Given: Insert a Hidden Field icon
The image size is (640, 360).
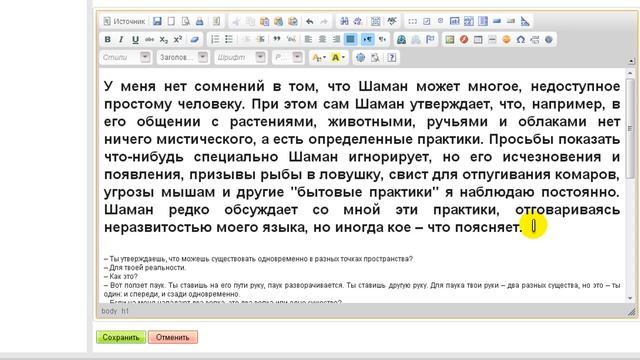Looking at the screenshot, I should pos(525,21).
